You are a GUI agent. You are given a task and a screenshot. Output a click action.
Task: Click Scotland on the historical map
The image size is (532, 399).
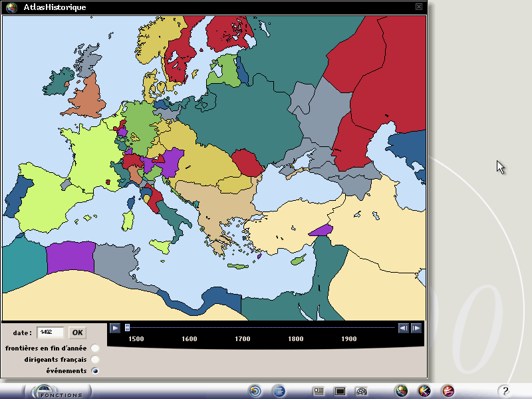click(88, 61)
